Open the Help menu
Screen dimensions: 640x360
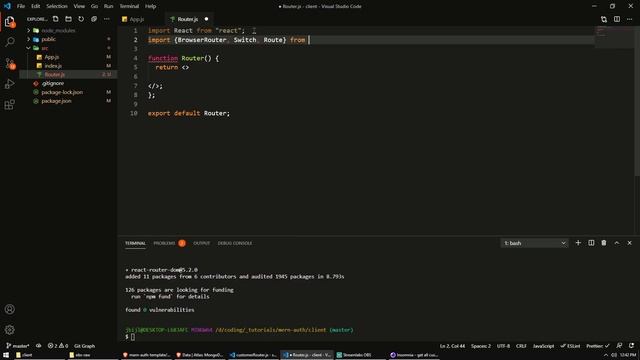coord(151,6)
